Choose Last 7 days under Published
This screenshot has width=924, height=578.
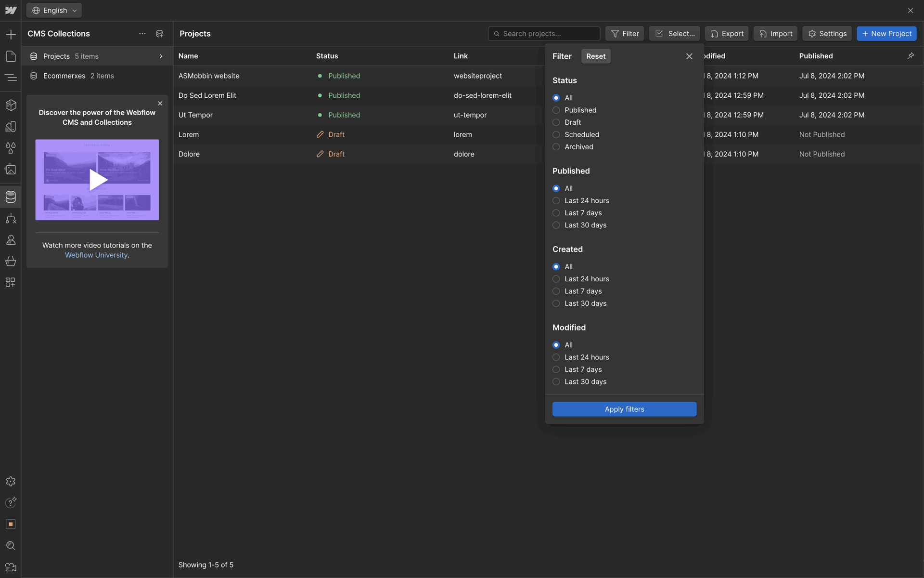556,213
